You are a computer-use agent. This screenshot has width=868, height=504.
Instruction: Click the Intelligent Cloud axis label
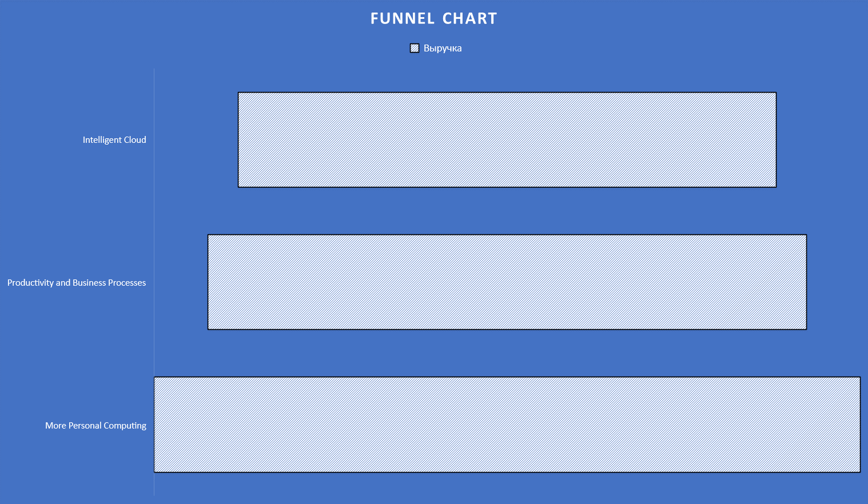pos(114,140)
